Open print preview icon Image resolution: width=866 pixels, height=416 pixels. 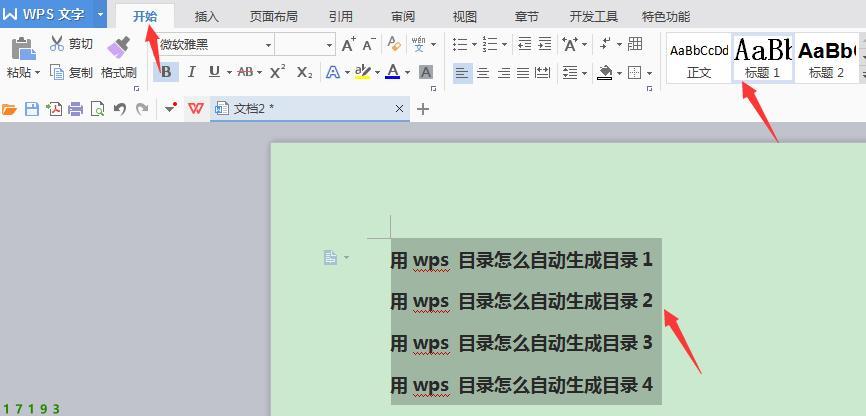98,109
